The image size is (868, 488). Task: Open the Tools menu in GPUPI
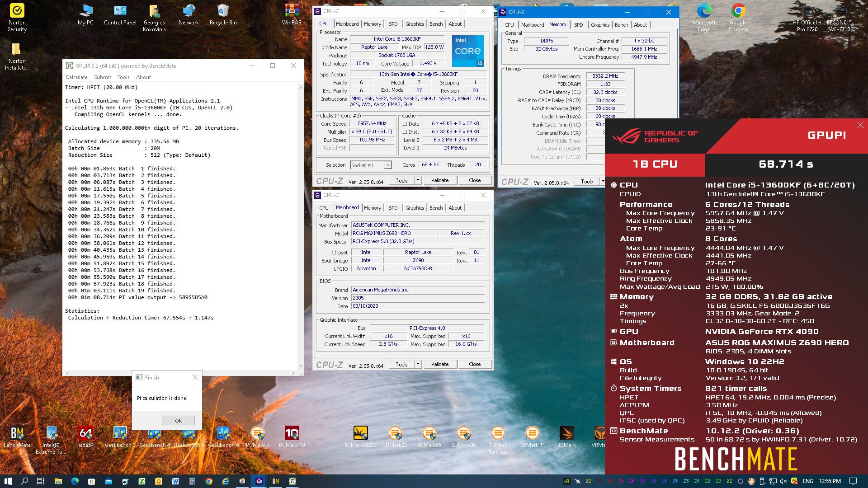pyautogui.click(x=123, y=77)
